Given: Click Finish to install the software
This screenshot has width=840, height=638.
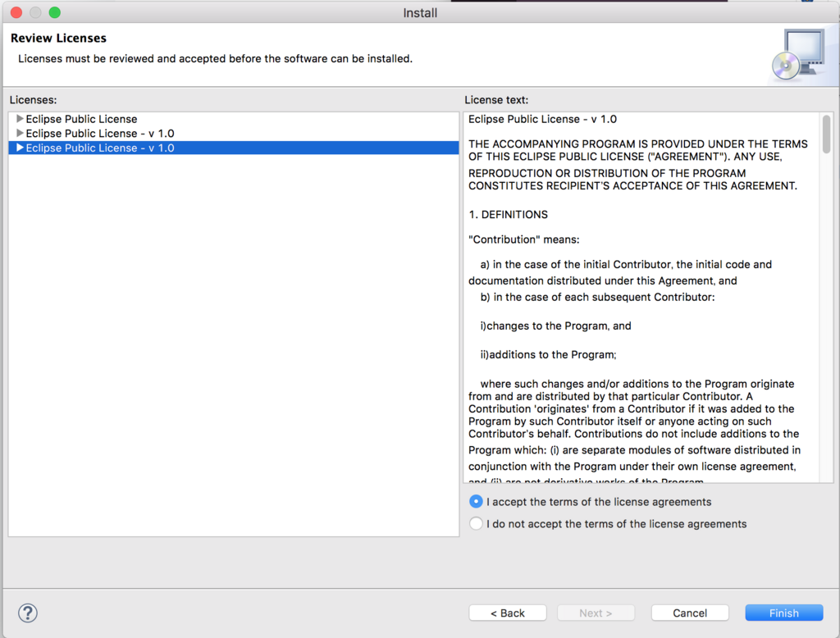Looking at the screenshot, I should coord(783,613).
